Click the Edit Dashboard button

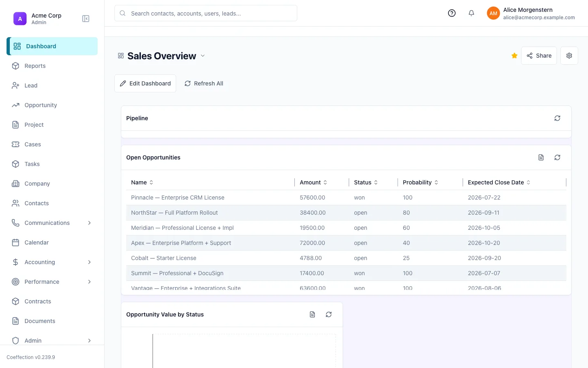pos(145,83)
